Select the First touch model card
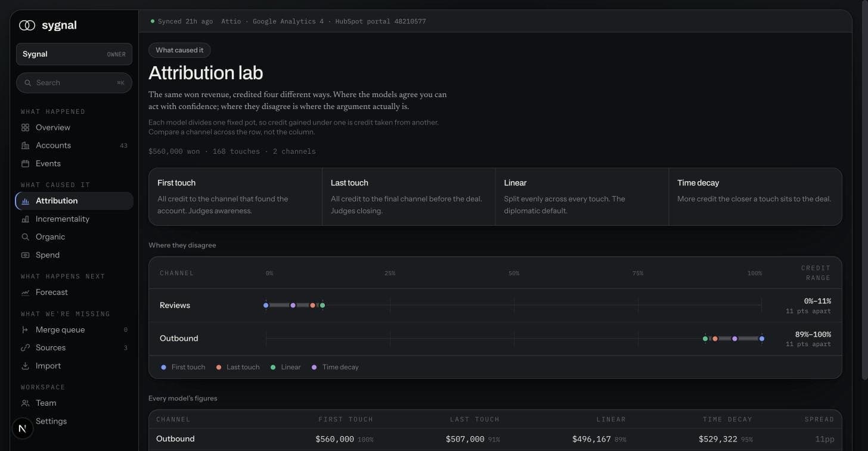Screen dimensions: 868x451 (235, 197)
